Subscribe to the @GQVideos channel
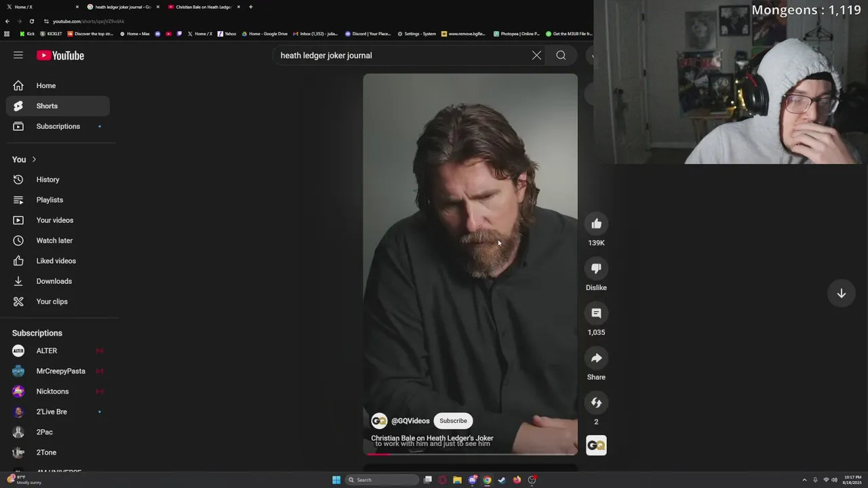868x488 pixels. tap(453, 421)
